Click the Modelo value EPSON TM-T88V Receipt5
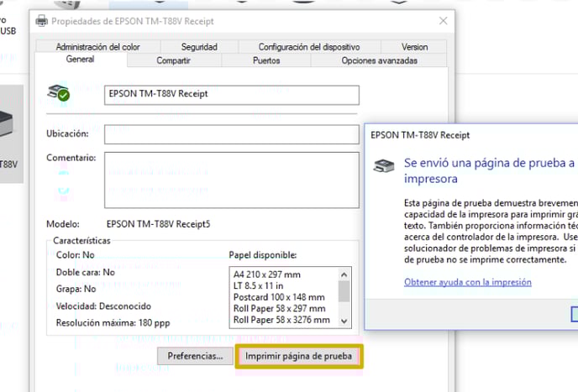This screenshot has width=578, height=392. [158, 224]
